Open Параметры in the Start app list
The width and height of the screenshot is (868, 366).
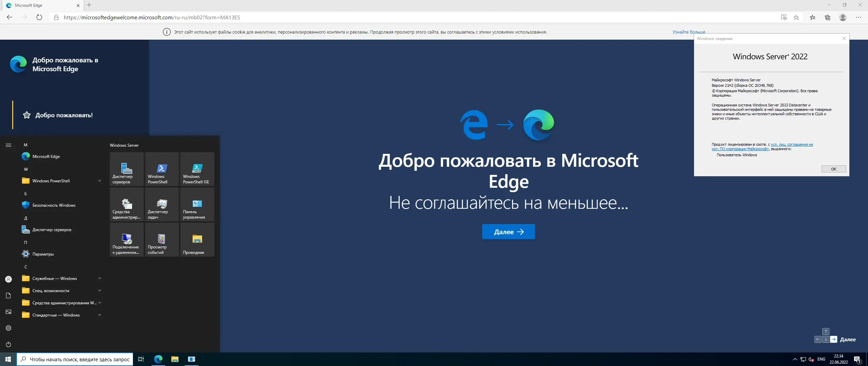[43, 254]
